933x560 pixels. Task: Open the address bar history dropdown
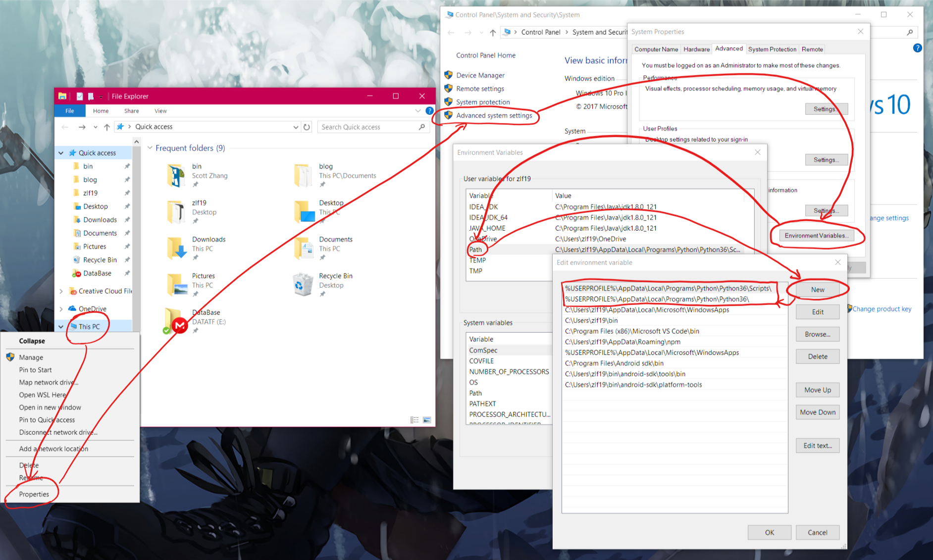[296, 127]
